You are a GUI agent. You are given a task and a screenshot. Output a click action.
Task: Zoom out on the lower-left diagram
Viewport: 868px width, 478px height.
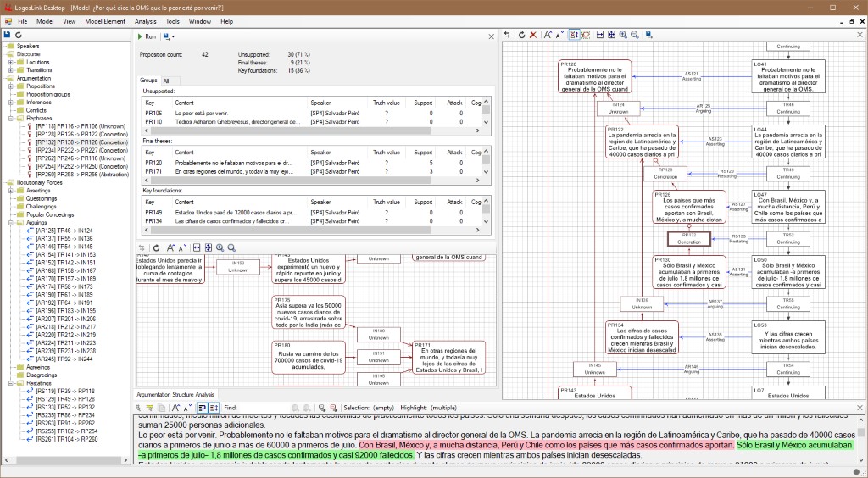tap(231, 247)
